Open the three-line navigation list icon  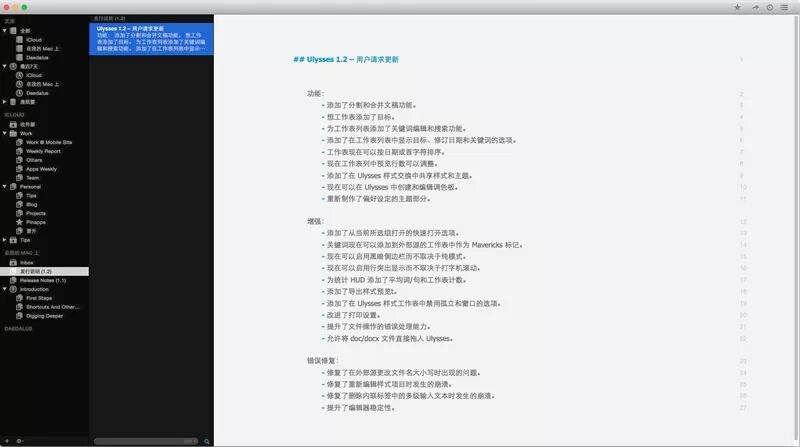(784, 7)
